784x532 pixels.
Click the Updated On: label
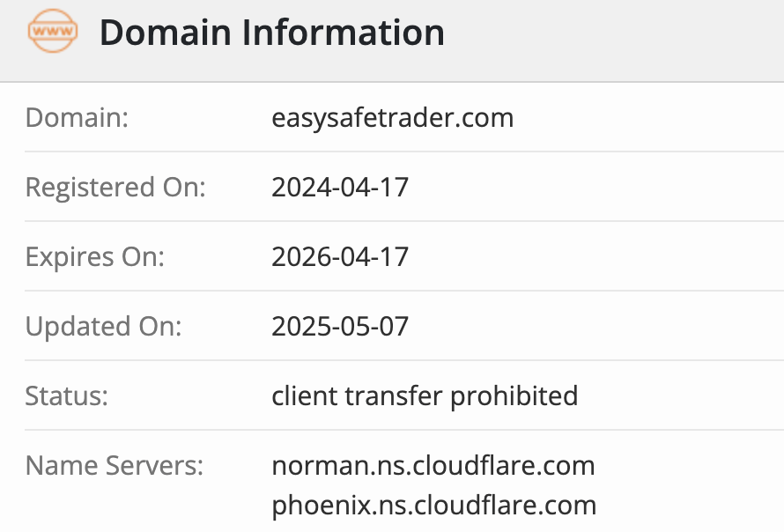[x=103, y=327]
